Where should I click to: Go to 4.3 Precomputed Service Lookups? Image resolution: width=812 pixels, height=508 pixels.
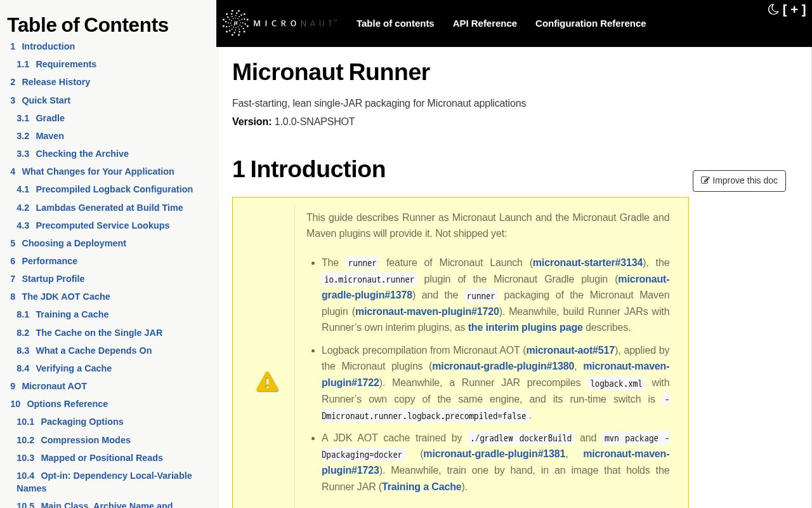(x=93, y=225)
